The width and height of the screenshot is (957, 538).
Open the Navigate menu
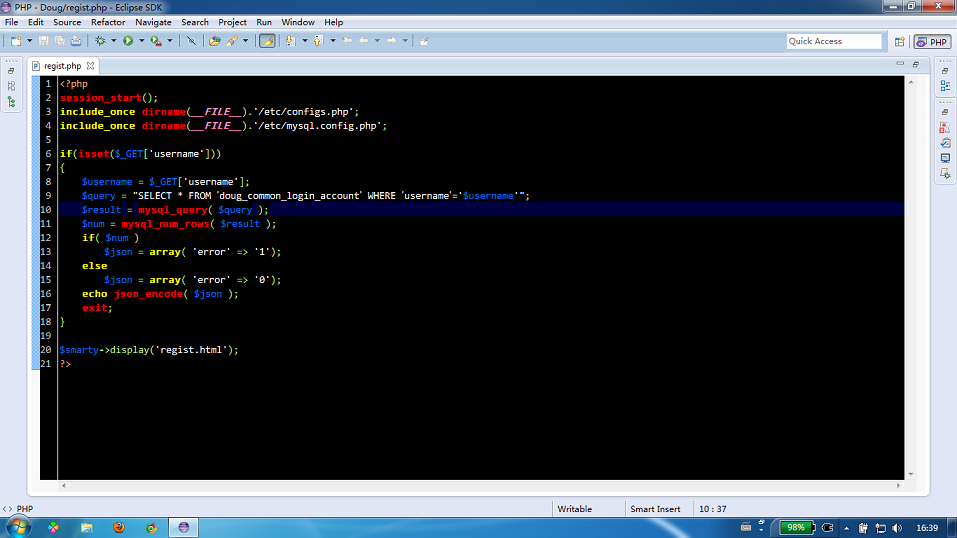(153, 22)
